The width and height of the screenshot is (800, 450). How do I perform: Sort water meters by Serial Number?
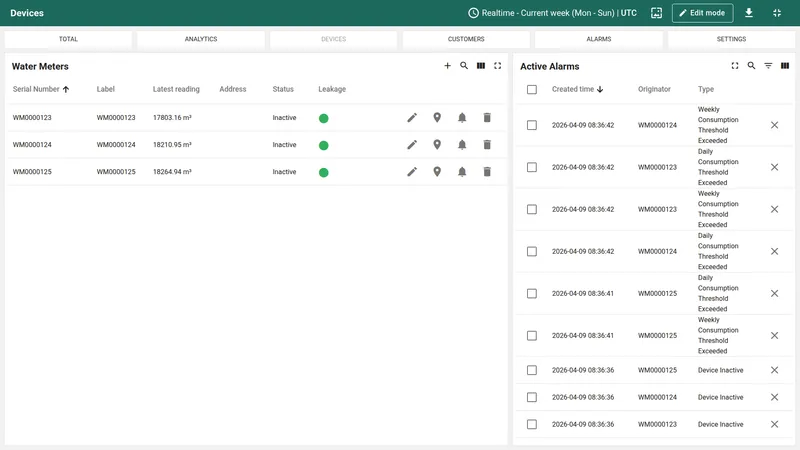(36, 89)
